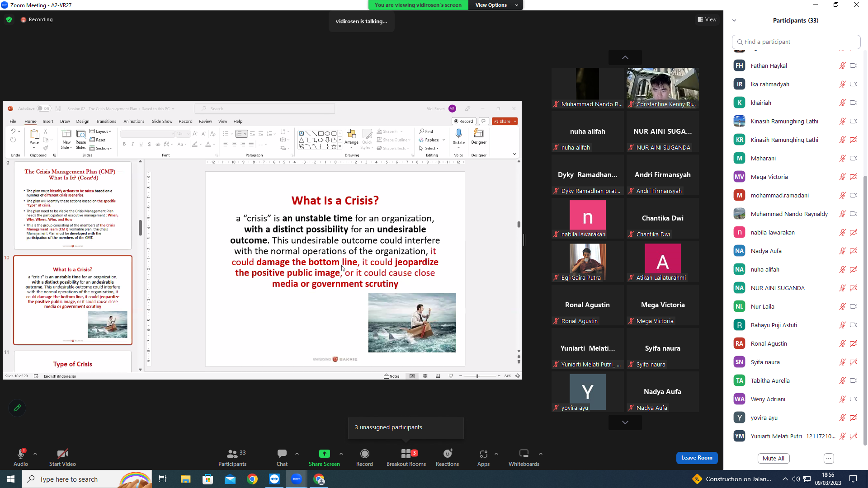Toggle video for Maharani
This screenshot has height=488, width=868.
(854, 158)
